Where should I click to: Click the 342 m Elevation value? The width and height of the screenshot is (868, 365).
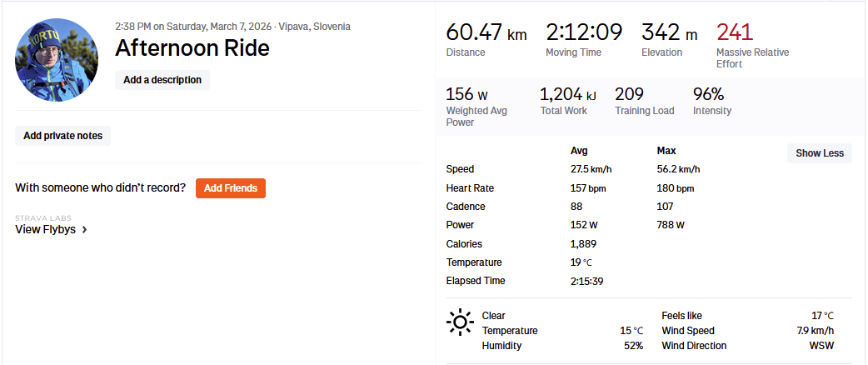669,32
